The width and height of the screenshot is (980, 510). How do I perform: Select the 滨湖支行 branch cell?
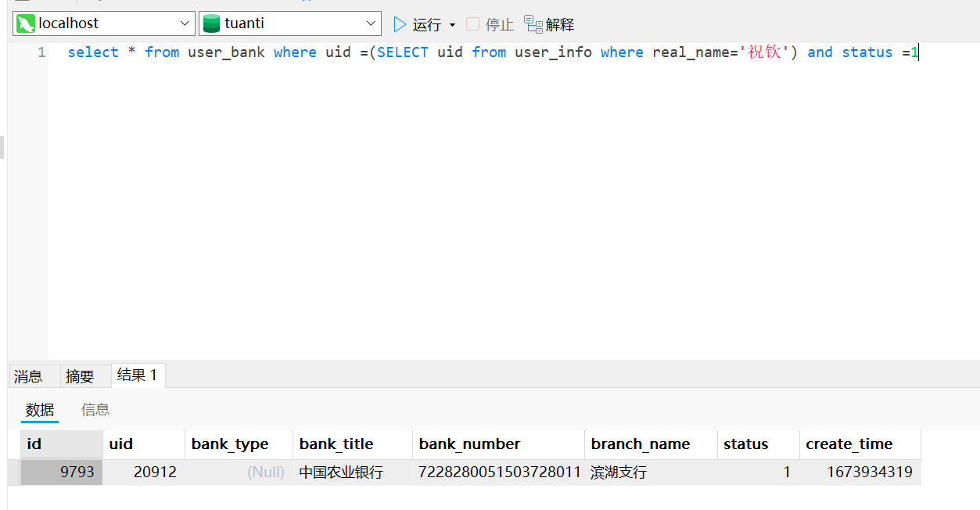651,472
